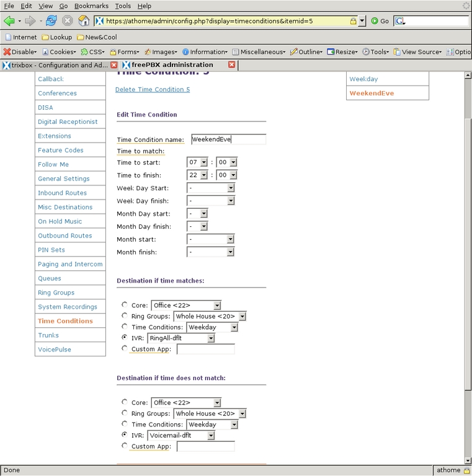
Task: Click the Reload page icon
Action: click(51, 20)
